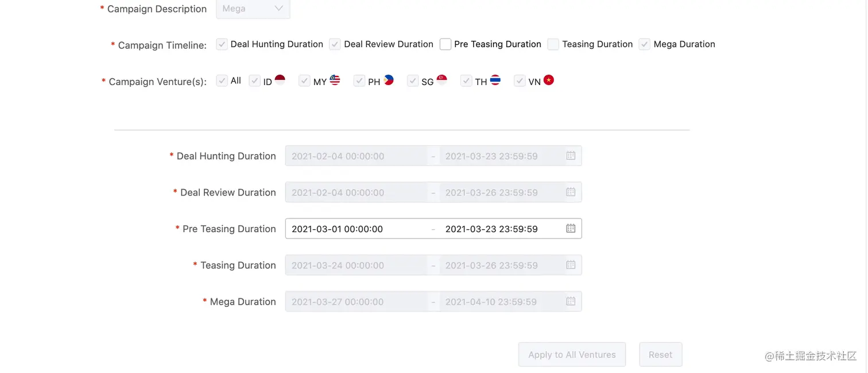Toggle the MY venture checkbox

click(304, 81)
